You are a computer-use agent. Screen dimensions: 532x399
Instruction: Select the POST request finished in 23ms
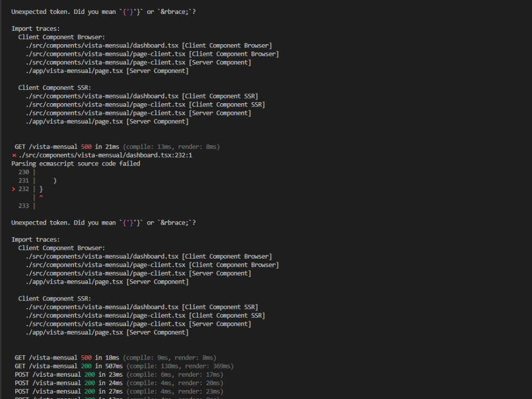coord(119,375)
